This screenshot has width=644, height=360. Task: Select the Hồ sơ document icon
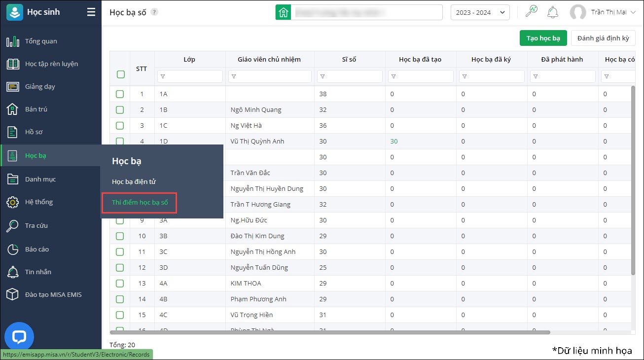click(13, 132)
